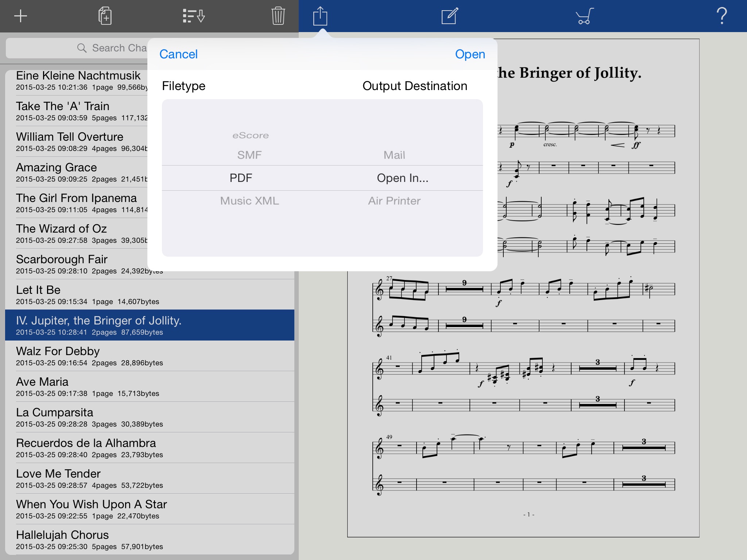
Task: Choose SMF as the export filetype
Action: point(249,154)
